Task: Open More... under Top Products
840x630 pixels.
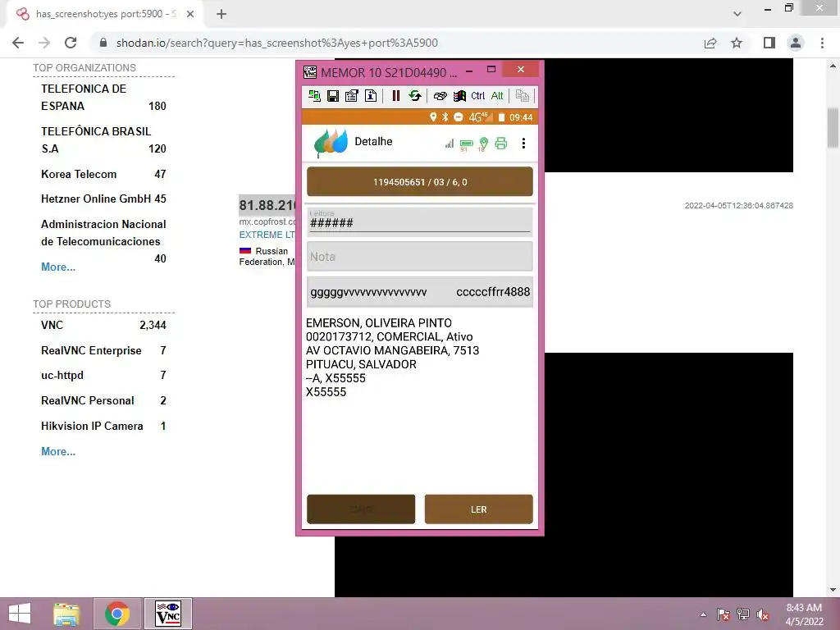Action: click(58, 451)
